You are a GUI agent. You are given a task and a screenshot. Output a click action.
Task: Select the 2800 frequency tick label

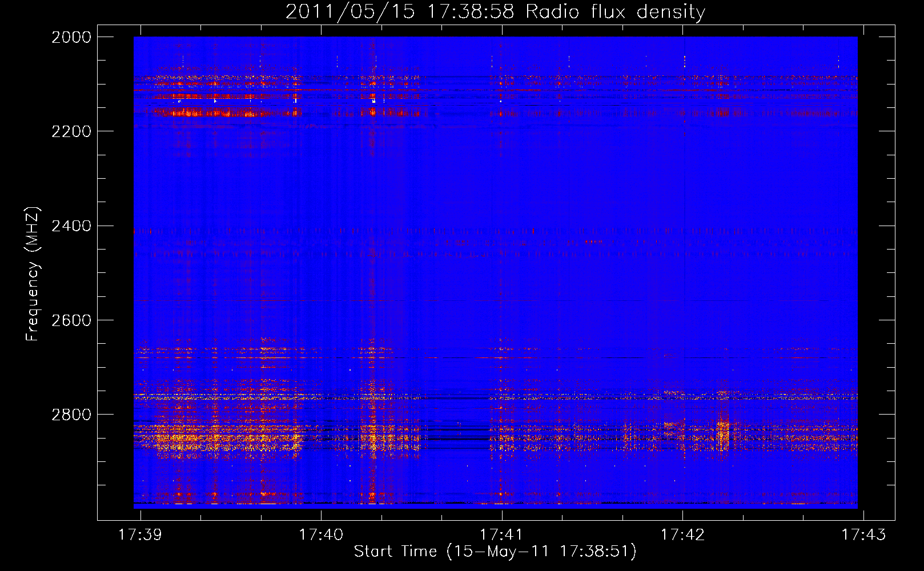(71, 415)
